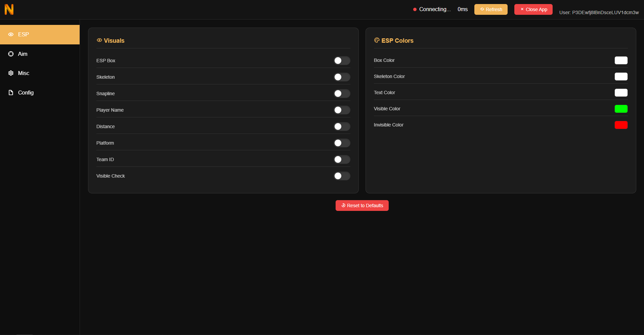Screen dimensions: 644x335
Task: Toggle the Snapline option
Action: [x=342, y=94]
